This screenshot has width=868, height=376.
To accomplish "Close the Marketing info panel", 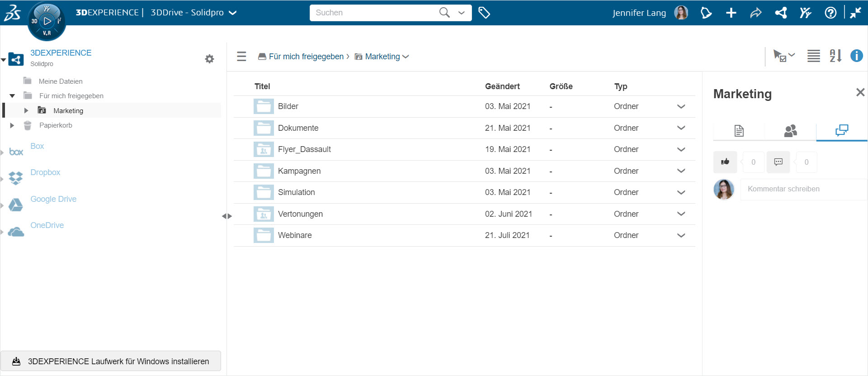I will (860, 92).
